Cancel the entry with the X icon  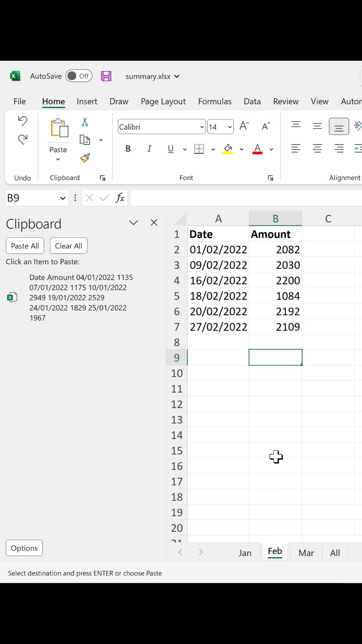(x=89, y=198)
